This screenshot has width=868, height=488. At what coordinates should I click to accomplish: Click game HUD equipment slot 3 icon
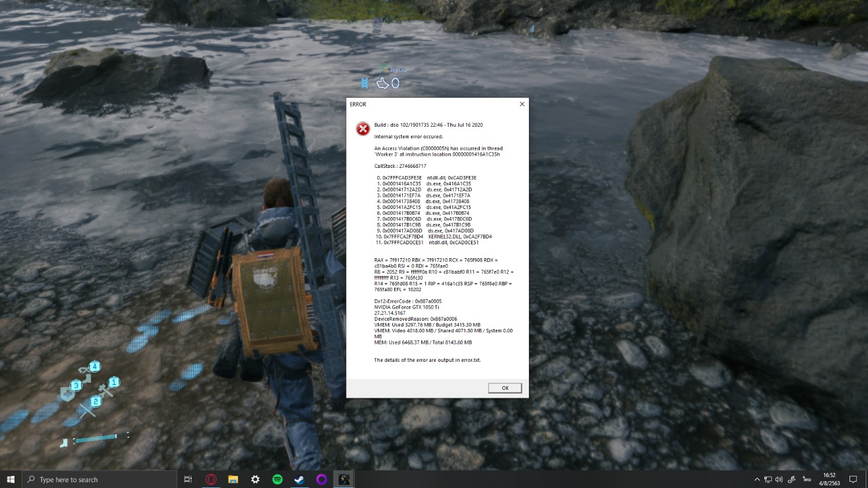[x=75, y=386]
